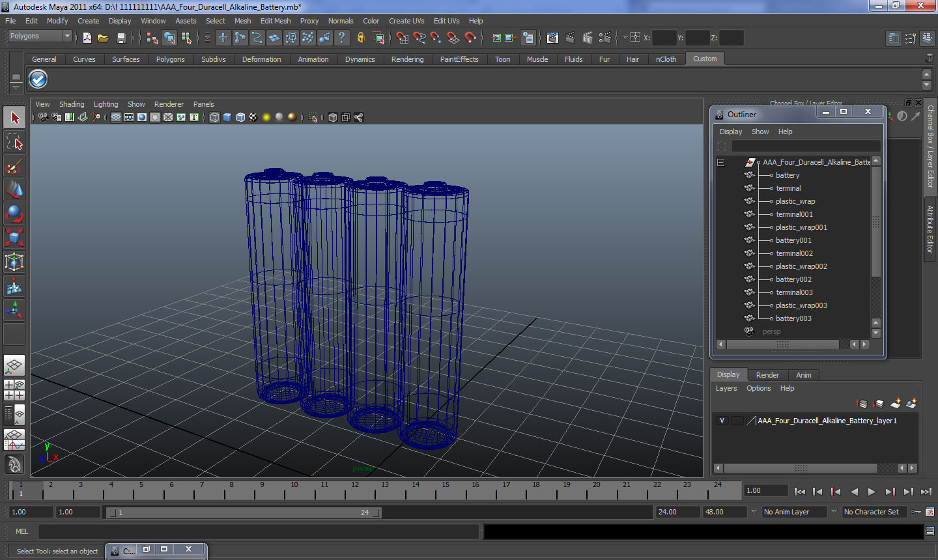Click wireframe display icon in viewport toolbar

click(214, 117)
